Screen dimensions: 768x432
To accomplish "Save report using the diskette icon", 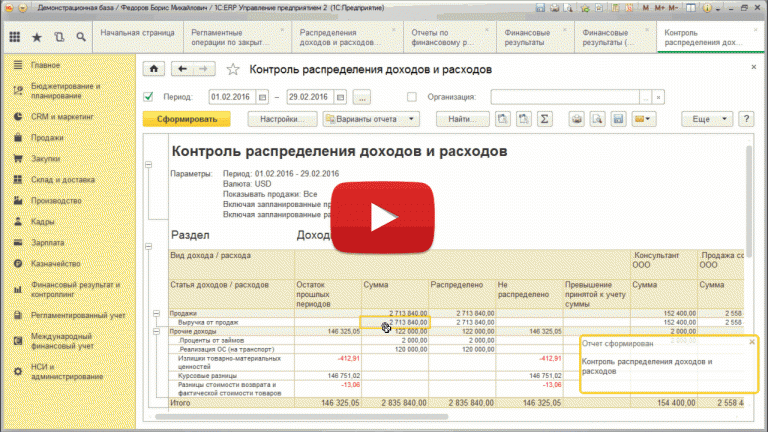I will [619, 119].
